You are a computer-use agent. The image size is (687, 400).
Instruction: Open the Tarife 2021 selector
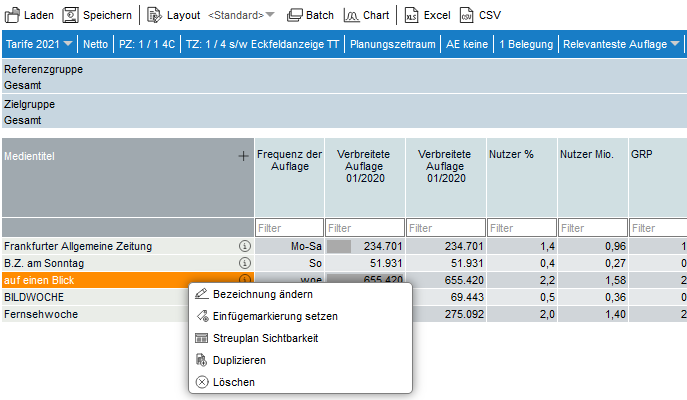38,45
